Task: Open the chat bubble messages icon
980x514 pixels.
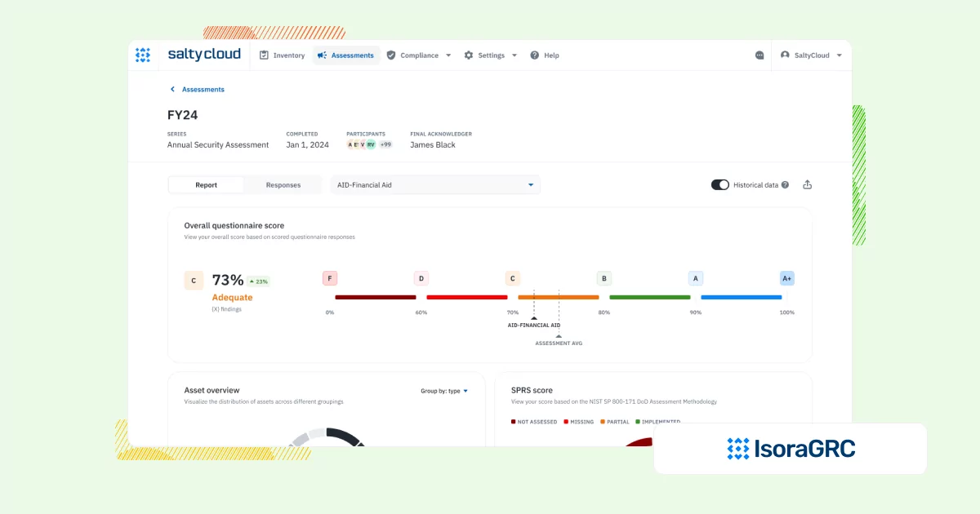Action: pyautogui.click(x=759, y=55)
